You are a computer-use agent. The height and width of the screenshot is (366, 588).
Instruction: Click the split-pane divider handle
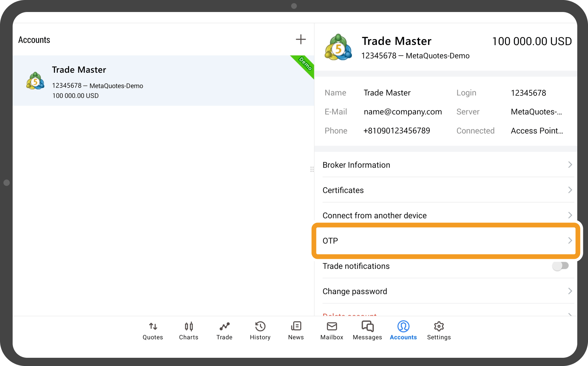312,169
